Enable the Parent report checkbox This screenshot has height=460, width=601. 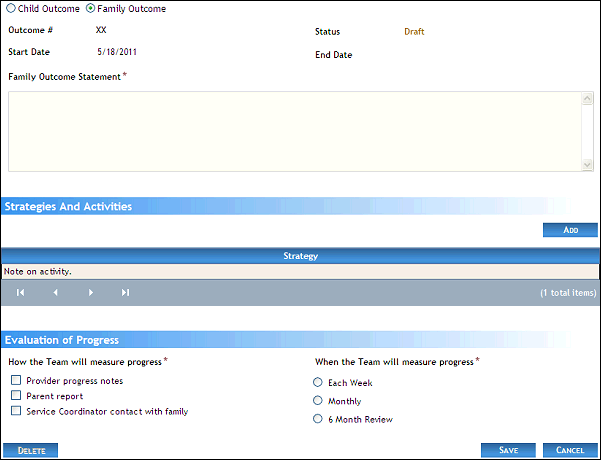point(16,396)
